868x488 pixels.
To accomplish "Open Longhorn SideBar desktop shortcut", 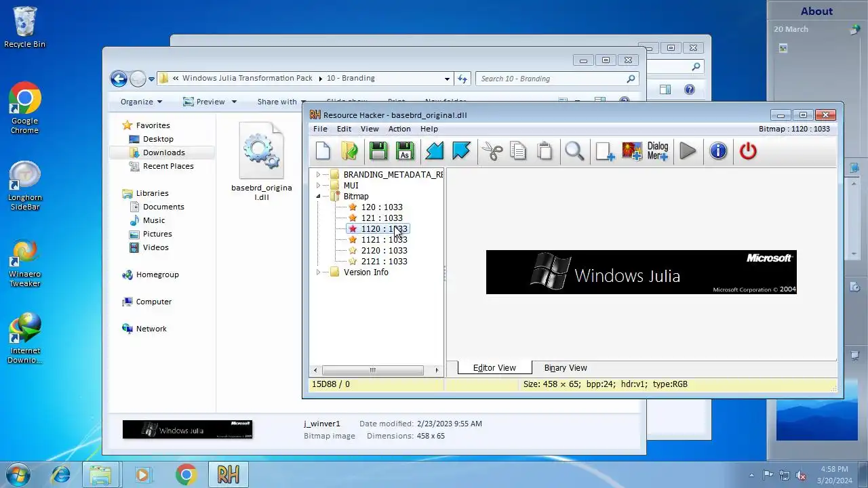I will tap(25, 186).
